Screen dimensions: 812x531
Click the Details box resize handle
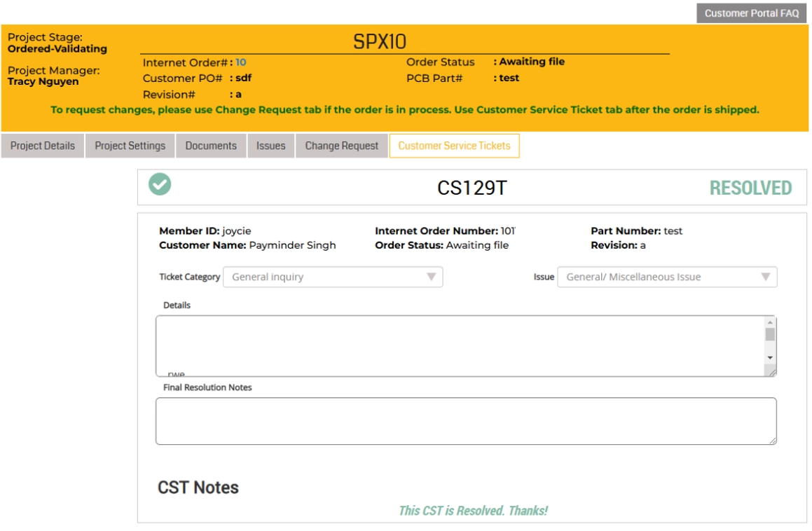click(x=772, y=373)
